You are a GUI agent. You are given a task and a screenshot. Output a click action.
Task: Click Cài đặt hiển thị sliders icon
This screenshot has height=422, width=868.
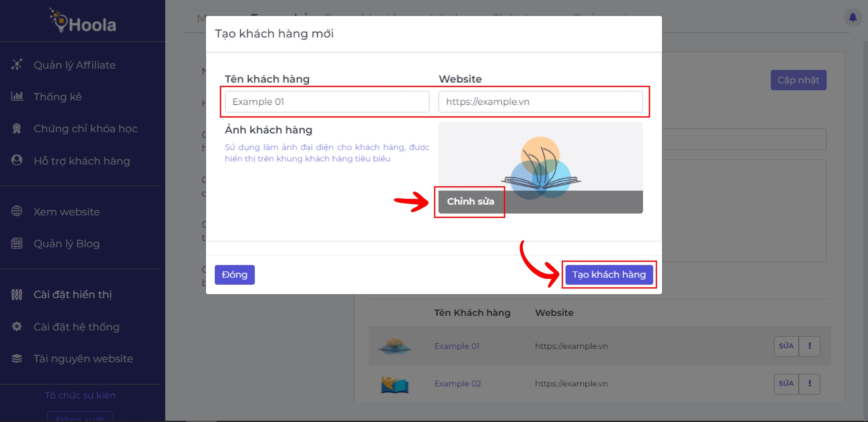17,294
